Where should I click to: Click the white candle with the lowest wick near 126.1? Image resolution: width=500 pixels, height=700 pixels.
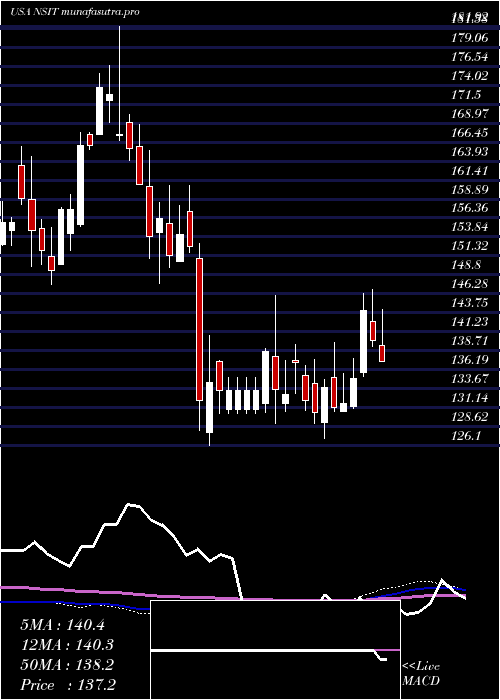pyautogui.click(x=209, y=407)
